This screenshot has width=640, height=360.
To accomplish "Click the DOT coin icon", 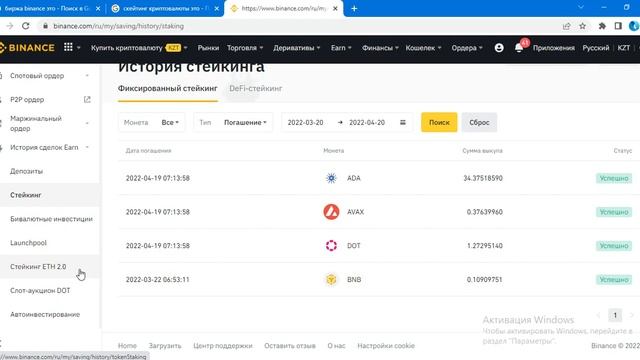I will 331,246.
